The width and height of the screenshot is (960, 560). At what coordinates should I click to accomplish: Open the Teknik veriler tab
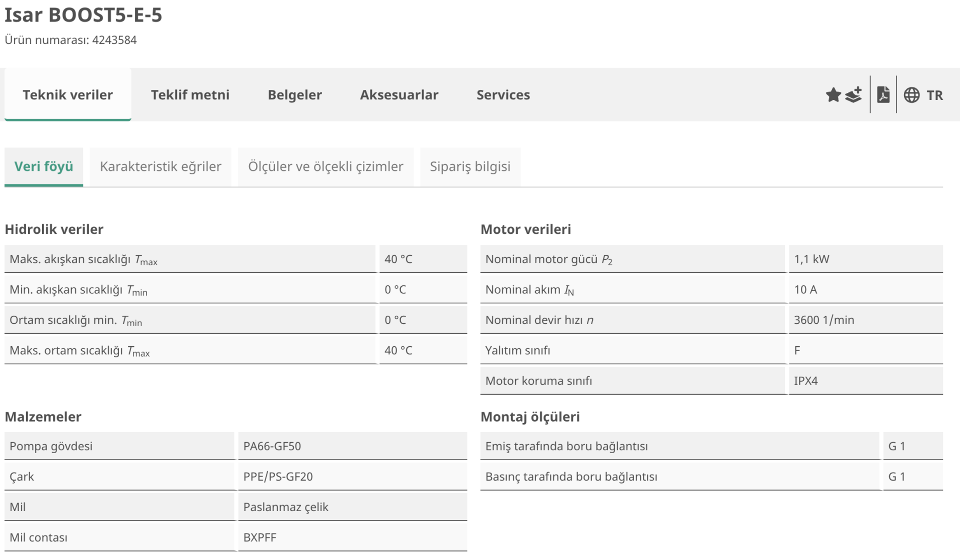67,94
